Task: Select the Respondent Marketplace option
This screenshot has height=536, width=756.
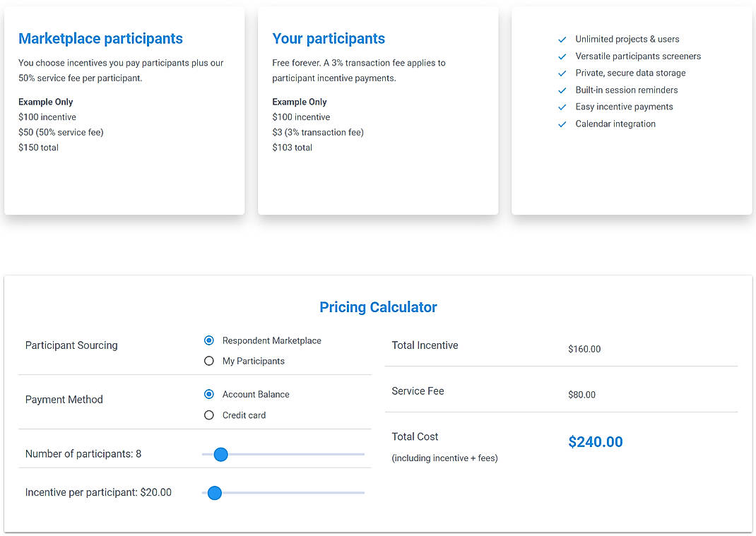Action: (x=208, y=340)
